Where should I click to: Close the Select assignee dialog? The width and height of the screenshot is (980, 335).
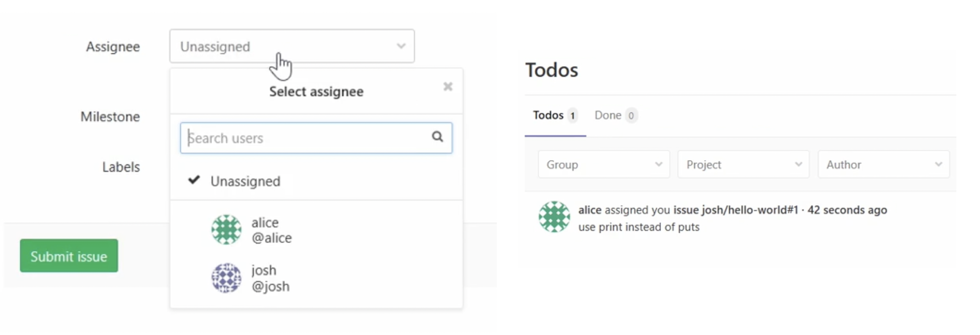(448, 86)
